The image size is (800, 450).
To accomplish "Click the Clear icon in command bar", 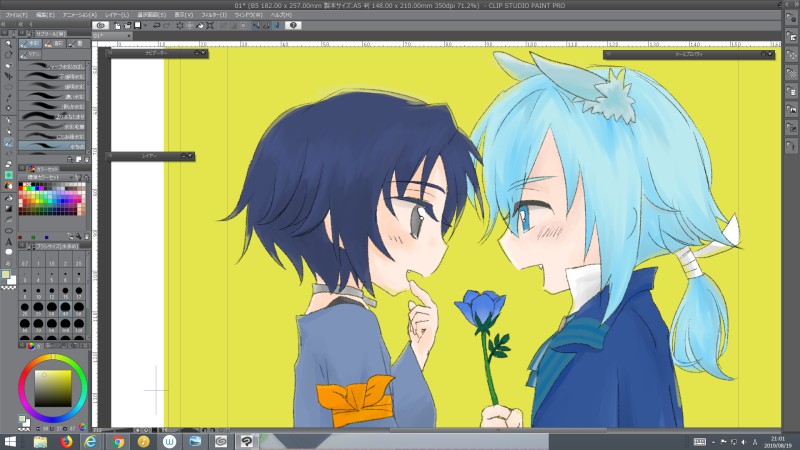I will click(180, 25).
